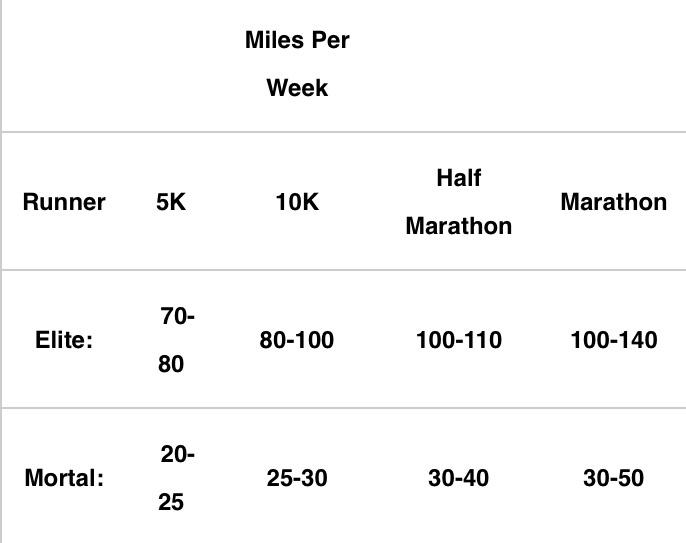Image resolution: width=686 pixels, height=543 pixels.
Task: Click the blank cell above Half Marathon
Action: click(x=458, y=65)
